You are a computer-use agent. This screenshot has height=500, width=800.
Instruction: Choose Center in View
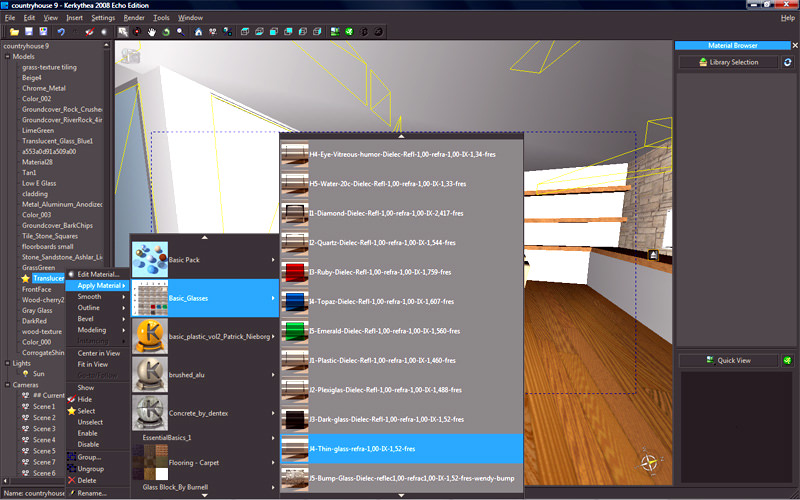tap(97, 353)
